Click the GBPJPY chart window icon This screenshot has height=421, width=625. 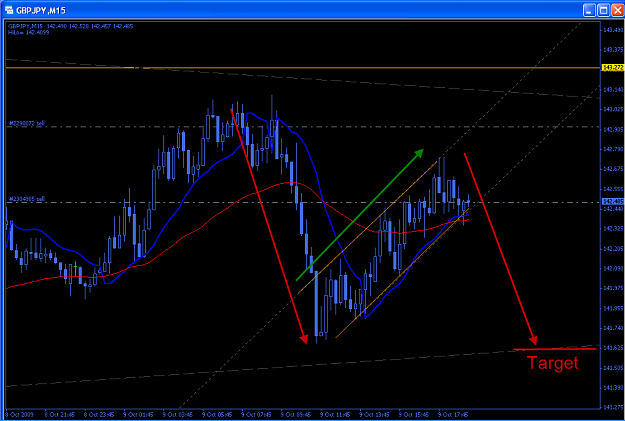[8, 10]
